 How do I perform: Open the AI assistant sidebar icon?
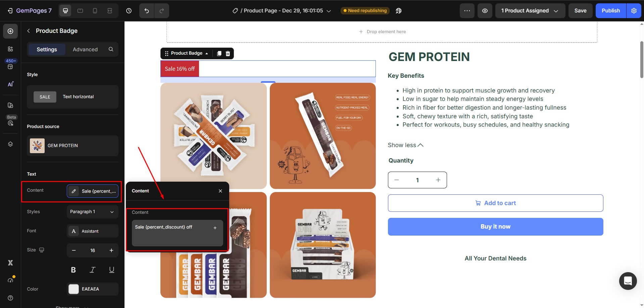10,84
